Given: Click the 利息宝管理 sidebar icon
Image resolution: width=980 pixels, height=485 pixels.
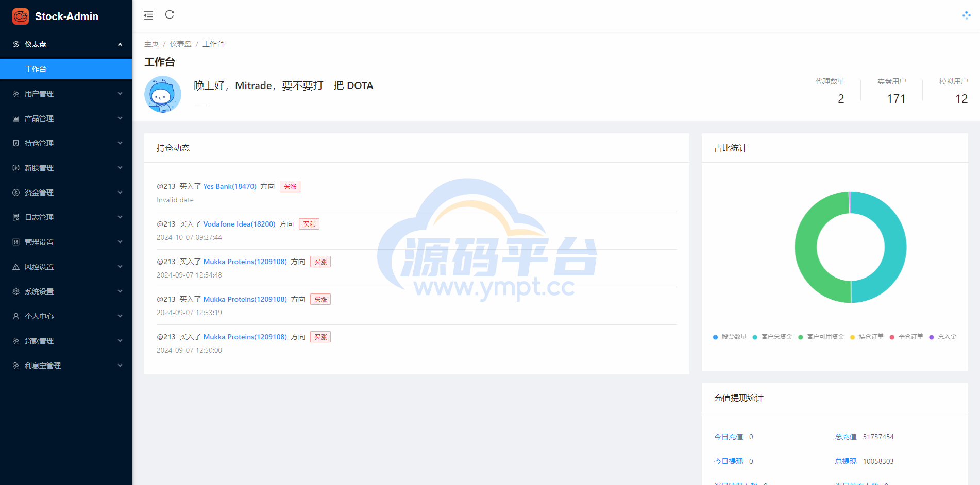Looking at the screenshot, I should coord(16,366).
